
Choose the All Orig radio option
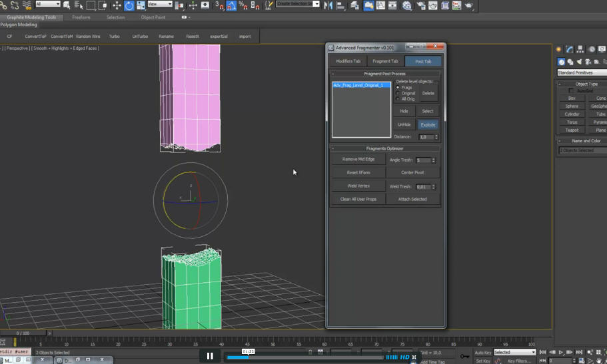coord(398,98)
